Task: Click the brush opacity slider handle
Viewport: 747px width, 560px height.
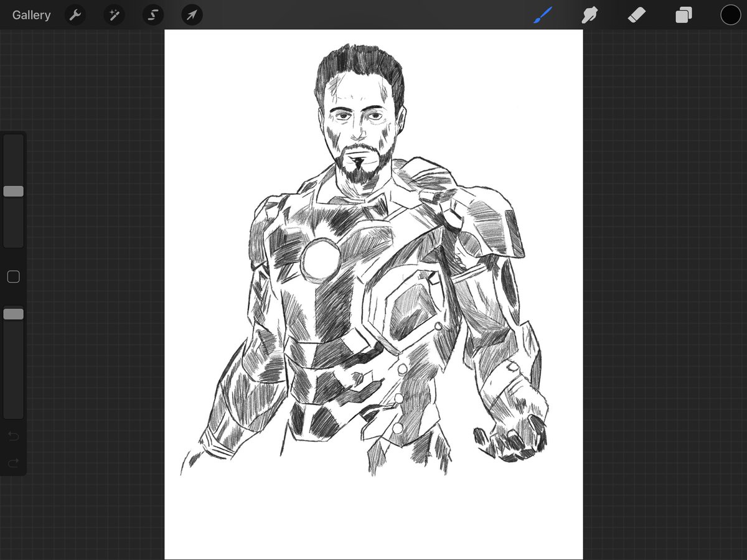Action: pyautogui.click(x=13, y=314)
